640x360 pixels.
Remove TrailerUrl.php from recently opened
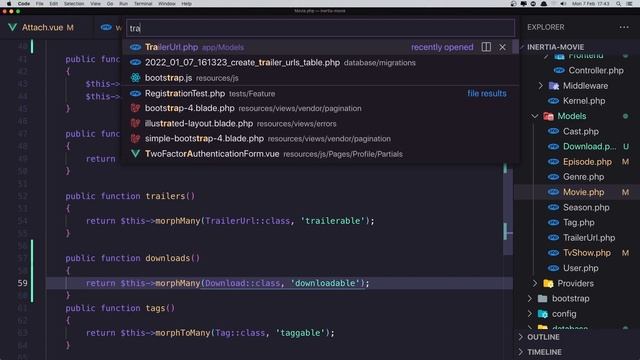tap(502, 47)
